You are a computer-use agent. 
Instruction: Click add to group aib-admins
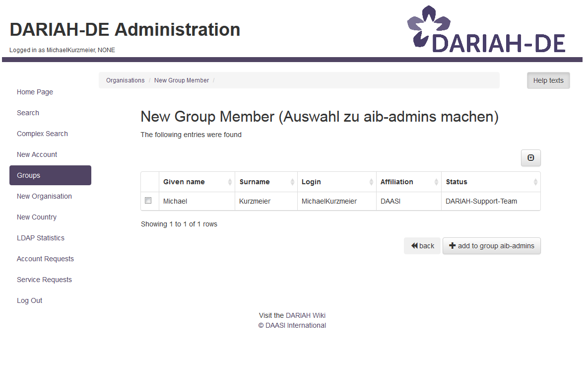tap(491, 246)
